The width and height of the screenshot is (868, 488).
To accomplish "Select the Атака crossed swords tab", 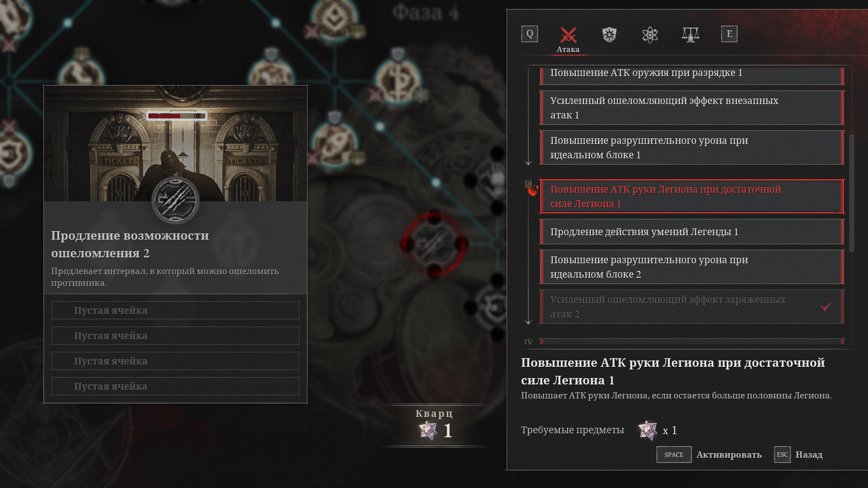I will 568,39.
